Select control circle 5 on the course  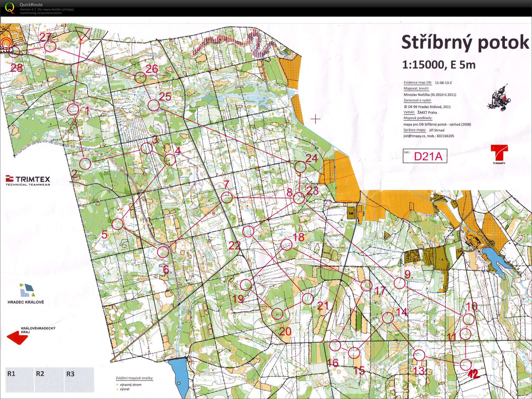(117, 224)
